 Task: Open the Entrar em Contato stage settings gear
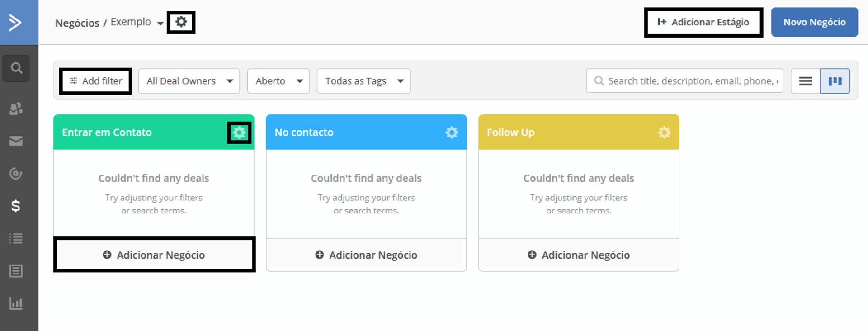point(239,132)
